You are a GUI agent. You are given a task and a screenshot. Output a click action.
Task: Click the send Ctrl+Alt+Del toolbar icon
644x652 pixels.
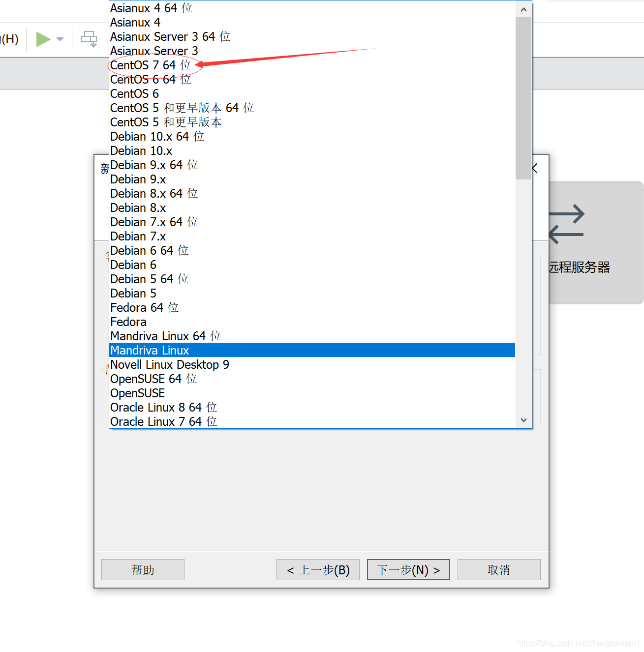[89, 39]
